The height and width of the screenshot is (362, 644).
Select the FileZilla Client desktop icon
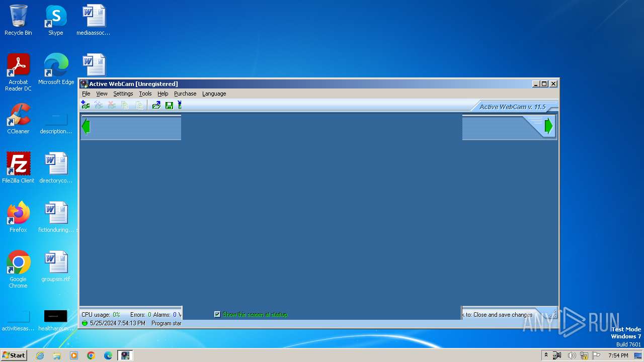(x=18, y=168)
